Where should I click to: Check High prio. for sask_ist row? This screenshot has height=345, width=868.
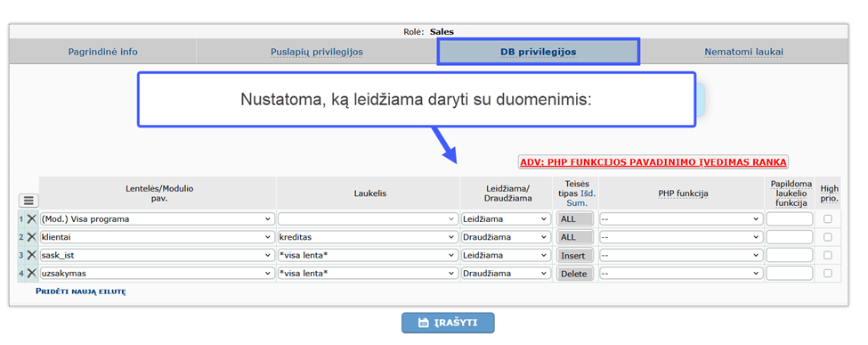828,256
